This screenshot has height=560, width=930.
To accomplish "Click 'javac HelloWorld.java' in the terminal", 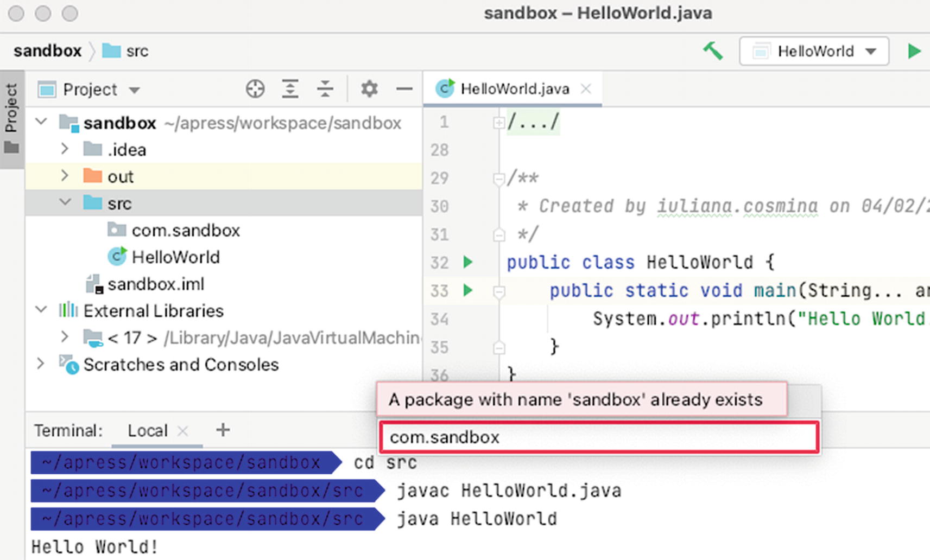I will click(x=509, y=491).
